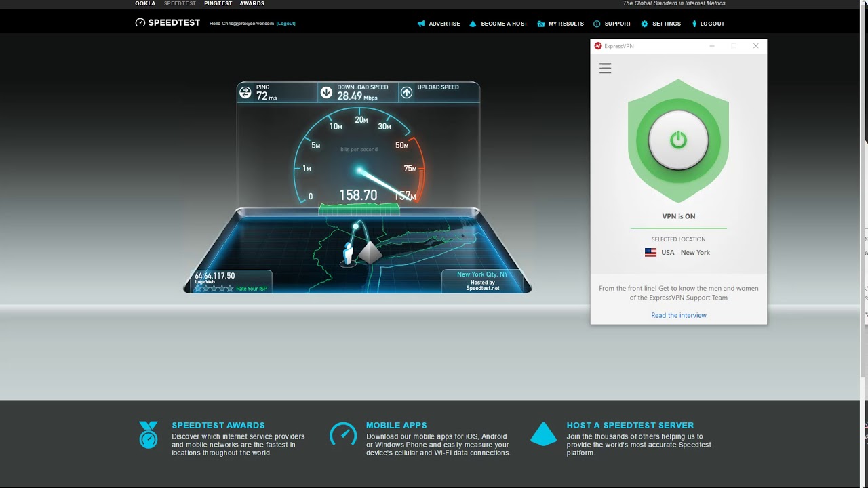
Task: Click the Mobile Apps gauge icon
Action: coord(343,434)
